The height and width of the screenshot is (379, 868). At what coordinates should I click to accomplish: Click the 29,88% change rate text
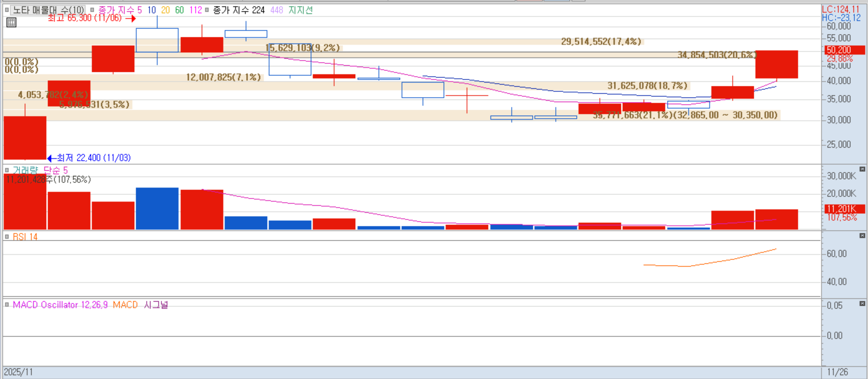(840, 58)
